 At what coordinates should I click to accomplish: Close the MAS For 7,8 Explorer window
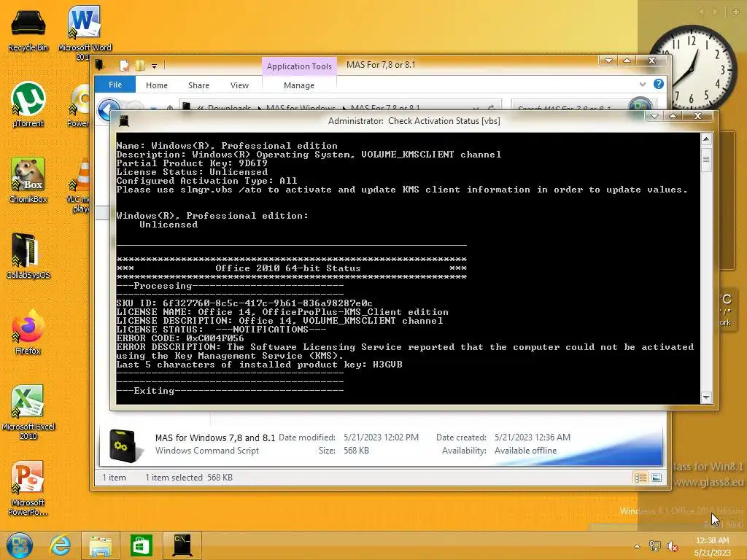tap(651, 61)
